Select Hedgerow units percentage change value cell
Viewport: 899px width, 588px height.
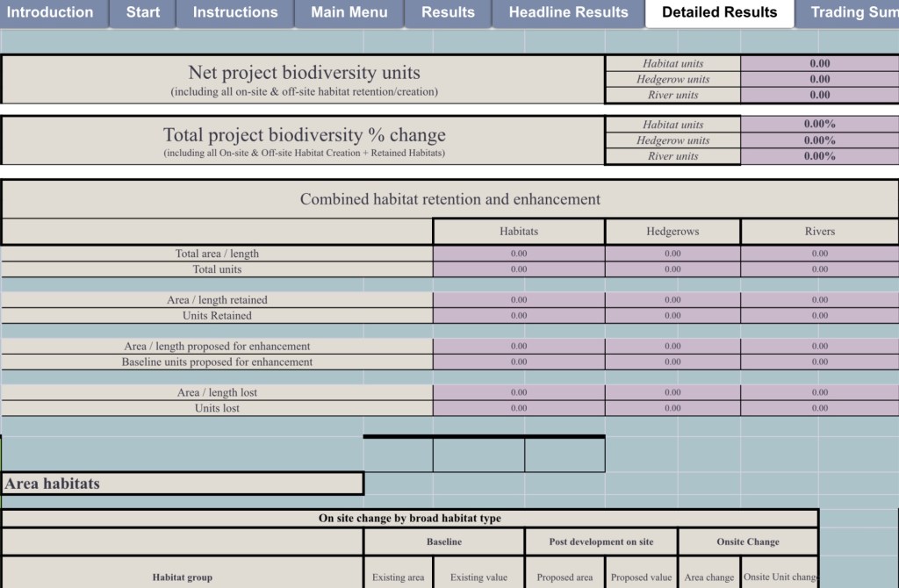(x=819, y=140)
